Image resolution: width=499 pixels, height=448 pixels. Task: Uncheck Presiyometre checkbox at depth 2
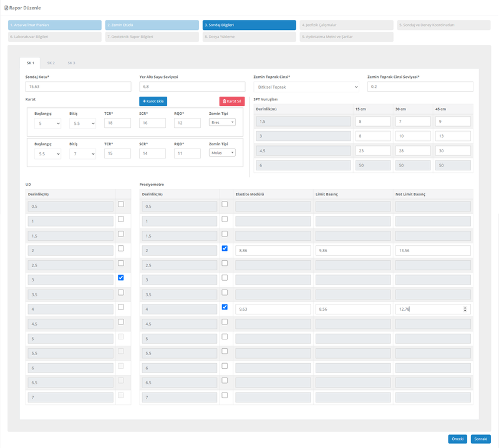click(x=225, y=248)
